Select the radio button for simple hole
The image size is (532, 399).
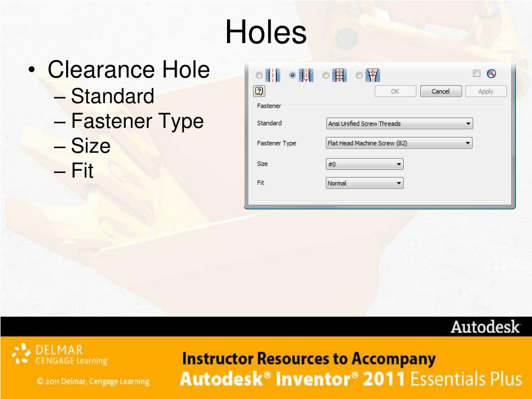259,75
